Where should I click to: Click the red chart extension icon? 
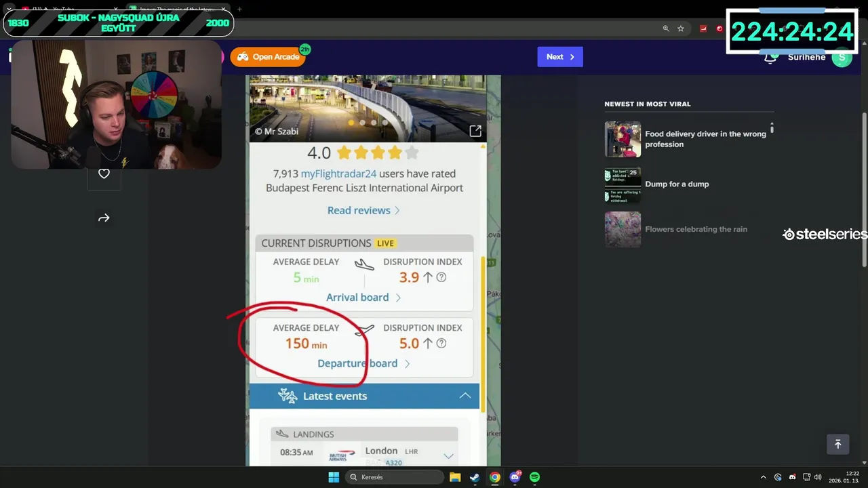[703, 28]
